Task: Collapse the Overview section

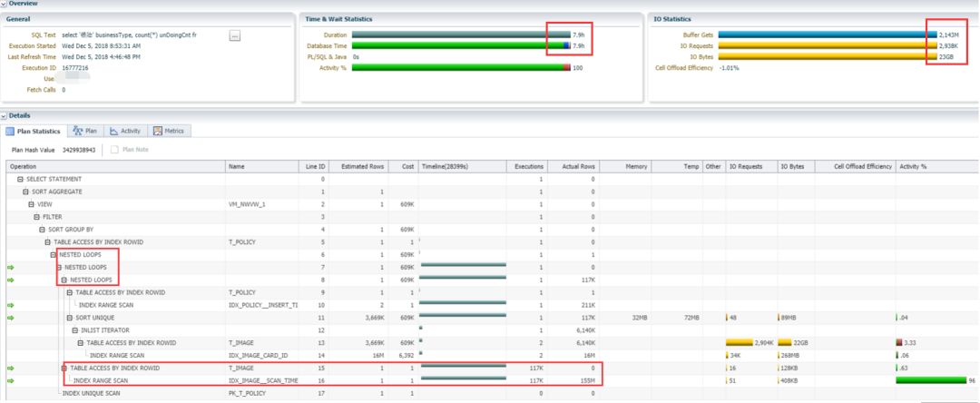Action: click(x=4, y=4)
